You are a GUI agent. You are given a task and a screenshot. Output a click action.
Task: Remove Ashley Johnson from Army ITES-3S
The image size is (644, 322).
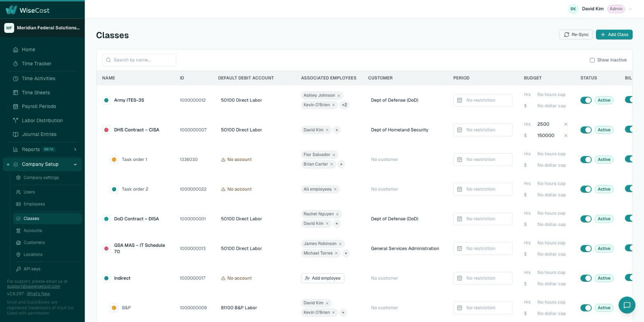339,96
